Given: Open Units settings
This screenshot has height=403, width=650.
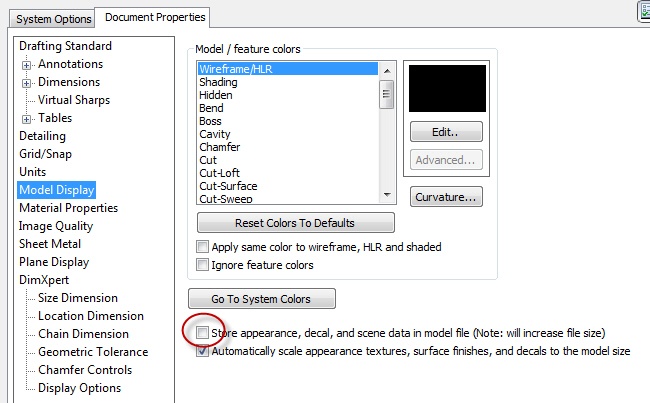Looking at the screenshot, I should (32, 172).
